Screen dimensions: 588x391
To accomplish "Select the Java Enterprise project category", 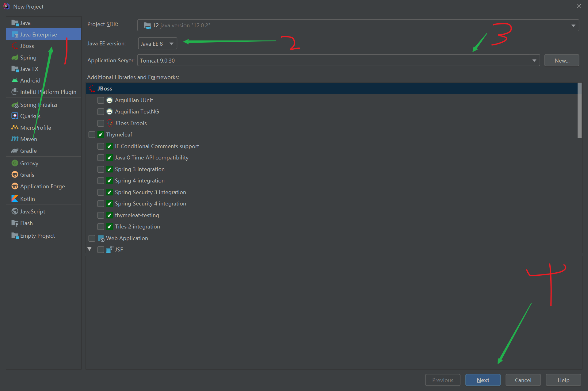I will coord(44,34).
